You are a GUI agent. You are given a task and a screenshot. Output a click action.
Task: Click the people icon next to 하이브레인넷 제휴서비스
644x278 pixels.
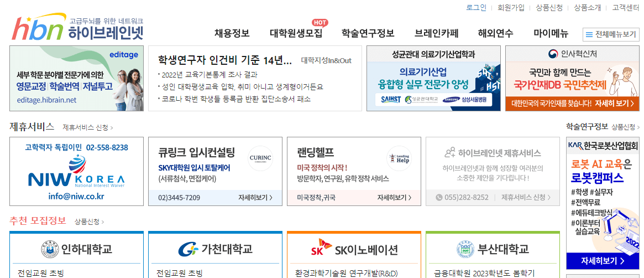(451, 153)
